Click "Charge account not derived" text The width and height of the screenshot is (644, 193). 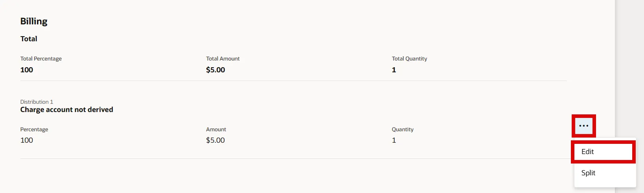[67, 110]
